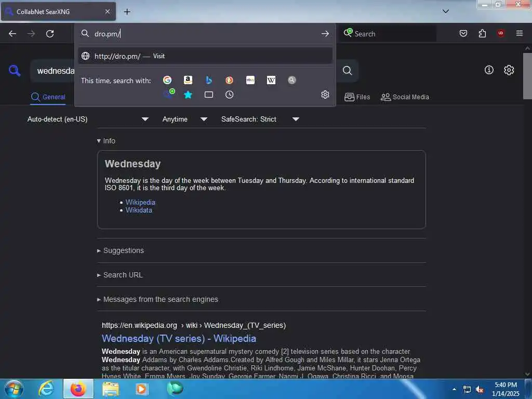Show hidden system tray icons

coord(454,389)
